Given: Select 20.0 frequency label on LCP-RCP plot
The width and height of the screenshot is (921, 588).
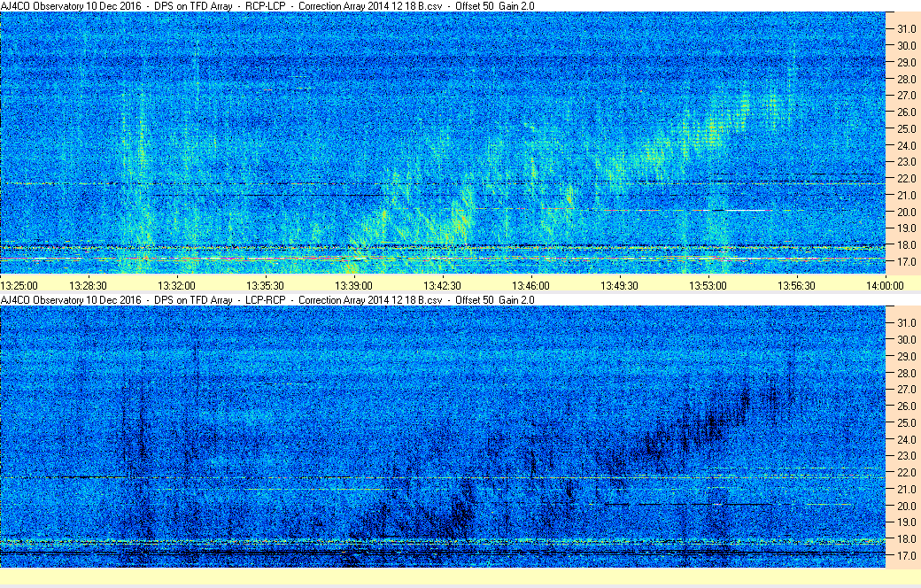Looking at the screenshot, I should point(906,506).
